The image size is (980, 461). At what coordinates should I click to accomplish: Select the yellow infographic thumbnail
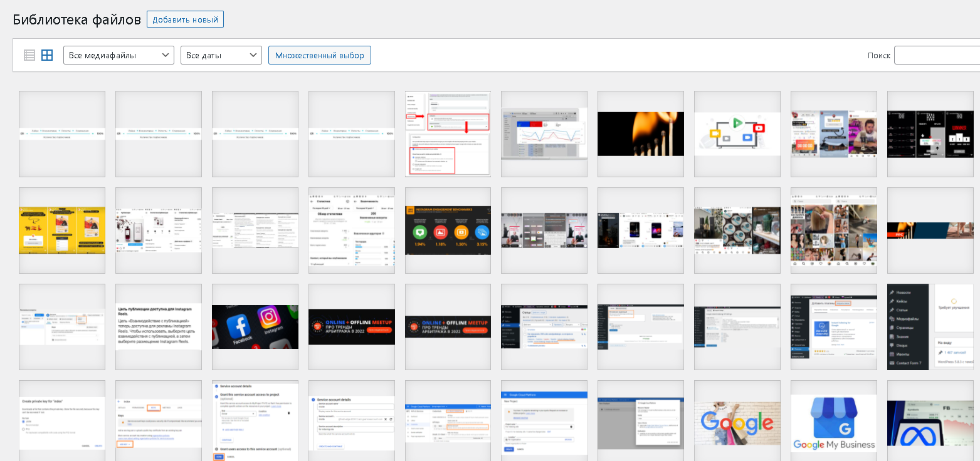click(61, 230)
